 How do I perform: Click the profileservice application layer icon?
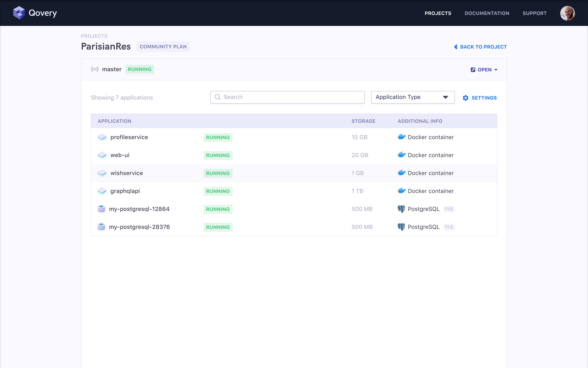pos(102,137)
